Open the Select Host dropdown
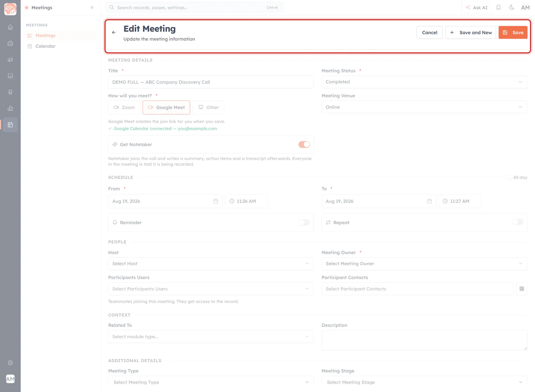535x392 pixels. pyautogui.click(x=211, y=264)
